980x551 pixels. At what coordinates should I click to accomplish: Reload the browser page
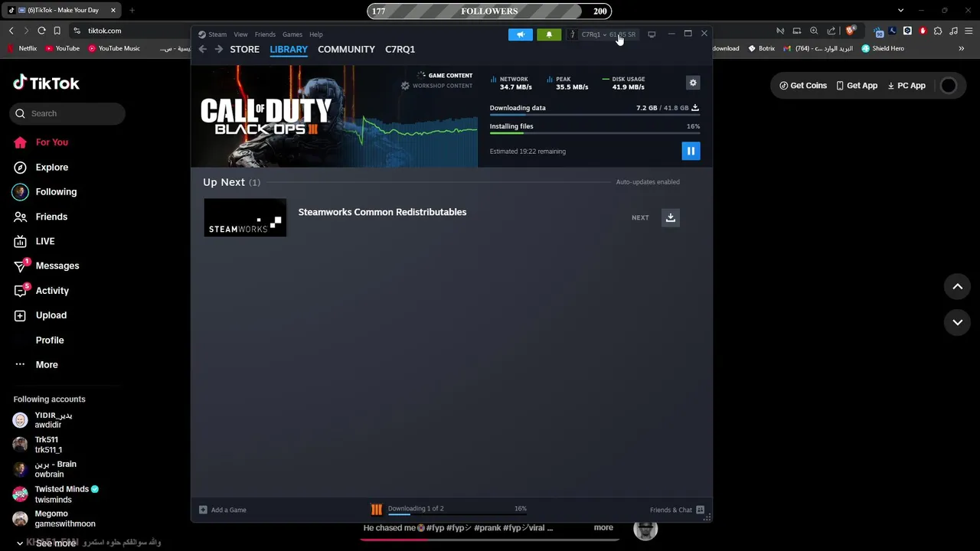click(x=41, y=31)
